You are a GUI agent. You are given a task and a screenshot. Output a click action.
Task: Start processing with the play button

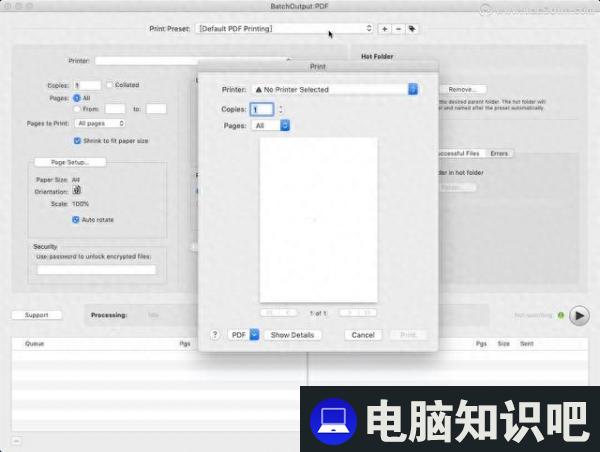[579, 316]
